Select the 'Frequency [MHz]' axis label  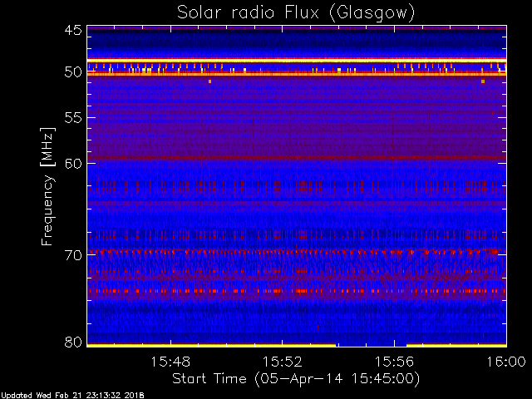tap(47, 186)
